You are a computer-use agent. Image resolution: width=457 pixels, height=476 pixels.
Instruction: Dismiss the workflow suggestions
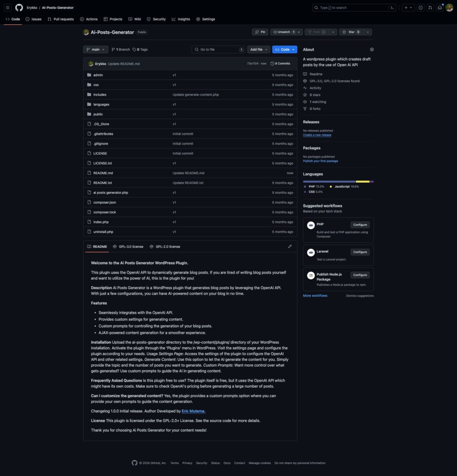(x=360, y=296)
